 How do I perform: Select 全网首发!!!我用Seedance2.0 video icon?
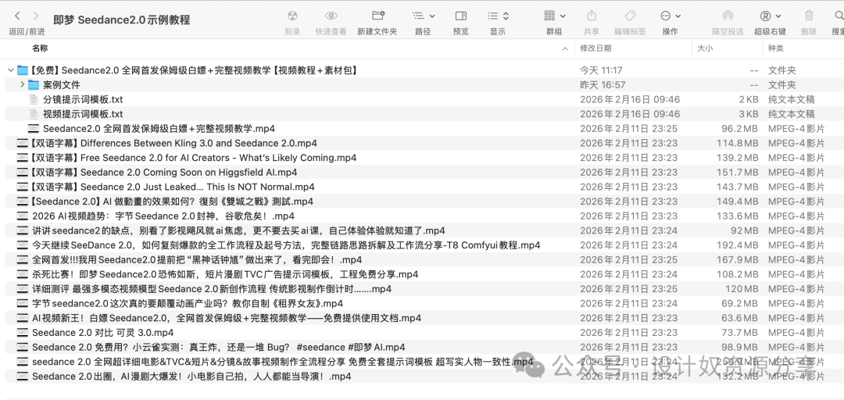pyautogui.click(x=22, y=259)
